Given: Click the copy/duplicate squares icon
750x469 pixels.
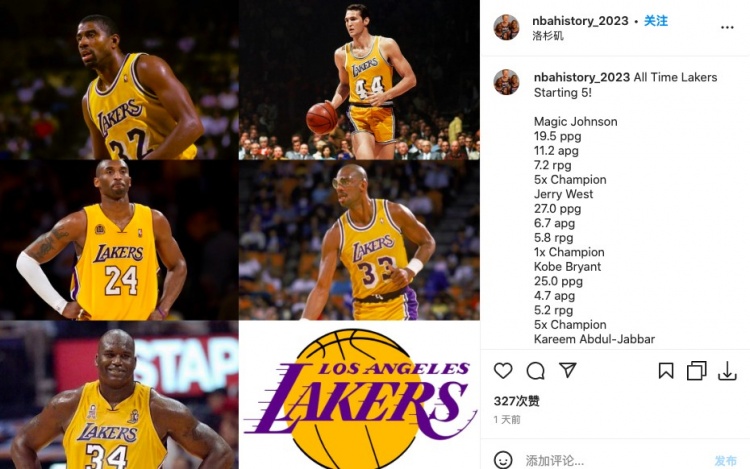Looking at the screenshot, I should pos(696,371).
